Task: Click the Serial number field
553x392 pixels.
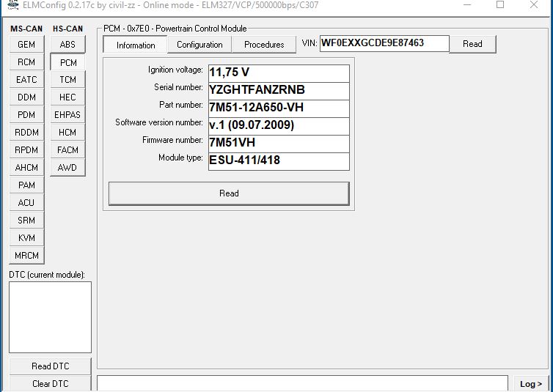Action: point(278,90)
